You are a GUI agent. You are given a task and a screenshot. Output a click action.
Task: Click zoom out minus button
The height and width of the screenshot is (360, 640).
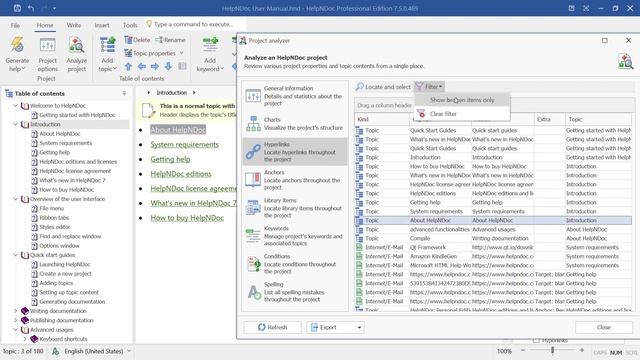point(523,350)
